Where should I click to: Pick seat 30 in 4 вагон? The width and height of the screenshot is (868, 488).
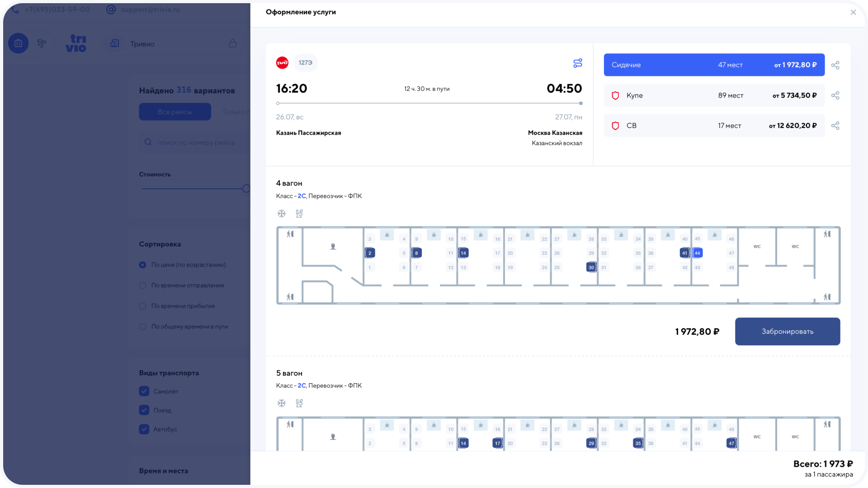tap(591, 267)
